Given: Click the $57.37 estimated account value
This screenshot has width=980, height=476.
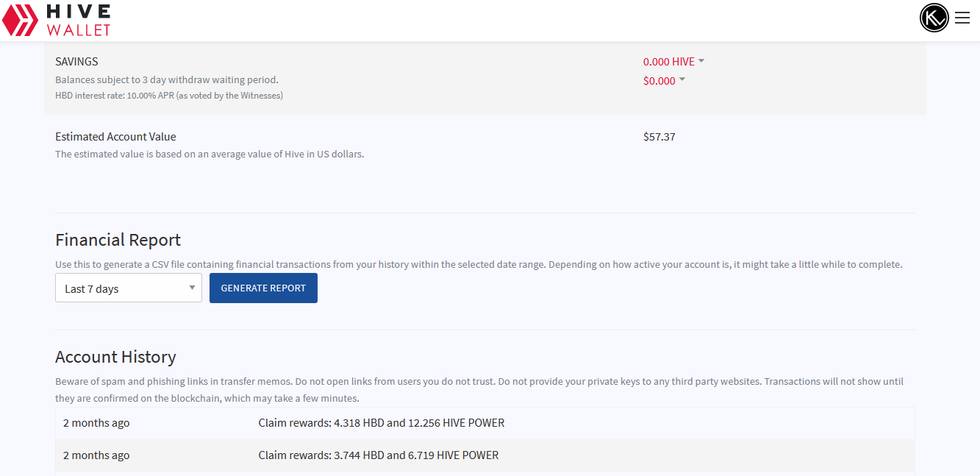Looking at the screenshot, I should pos(659,137).
